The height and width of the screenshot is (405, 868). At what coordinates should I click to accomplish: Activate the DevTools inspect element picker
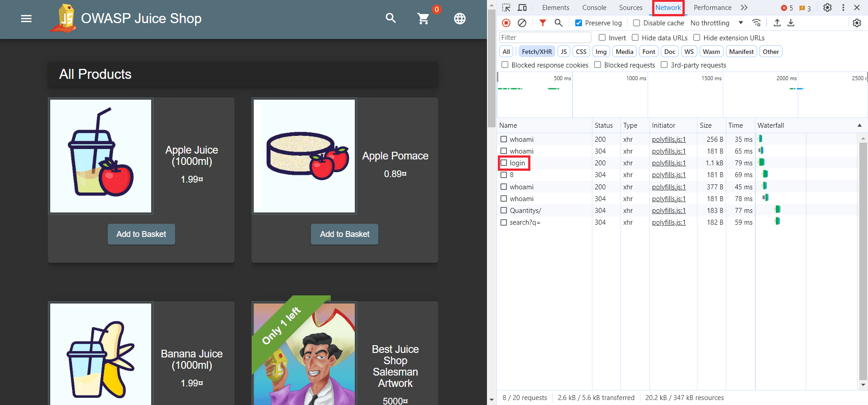506,8
